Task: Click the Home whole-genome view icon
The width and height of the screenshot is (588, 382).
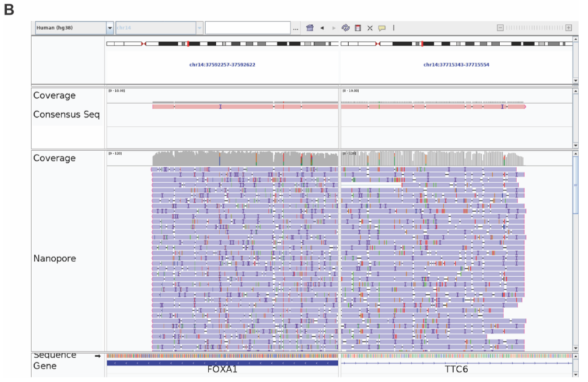Action: click(310, 28)
